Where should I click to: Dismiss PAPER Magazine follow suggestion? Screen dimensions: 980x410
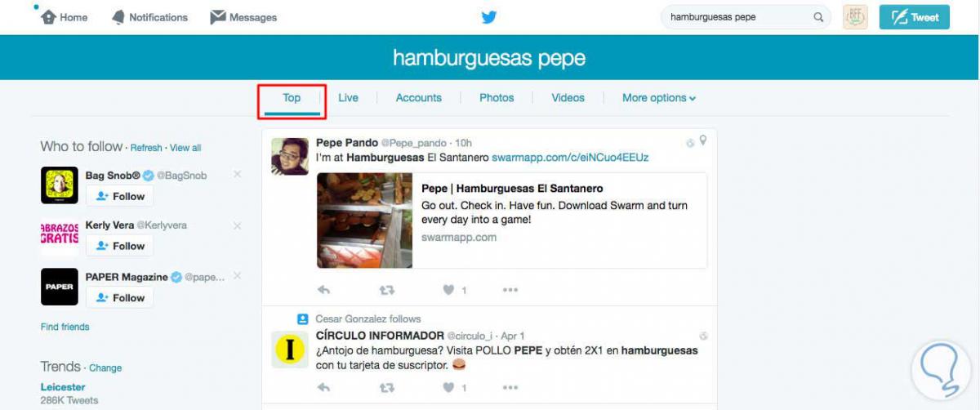pyautogui.click(x=238, y=277)
